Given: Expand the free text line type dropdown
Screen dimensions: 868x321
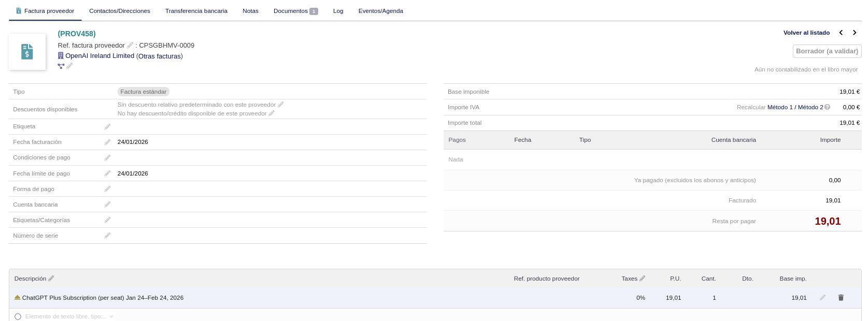Looking at the screenshot, I should [111, 316].
